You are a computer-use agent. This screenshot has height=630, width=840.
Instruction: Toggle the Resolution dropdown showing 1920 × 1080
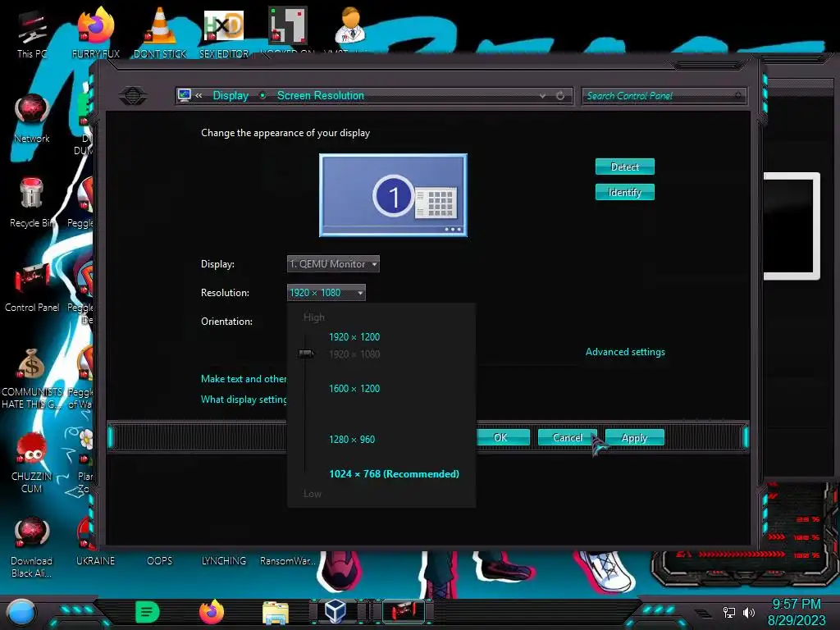pyautogui.click(x=326, y=293)
